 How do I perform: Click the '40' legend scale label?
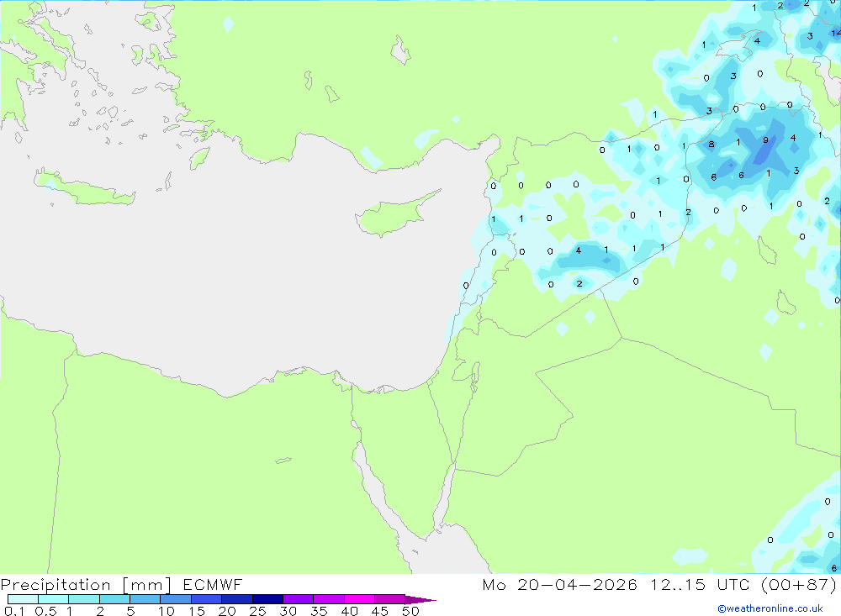coord(350,611)
